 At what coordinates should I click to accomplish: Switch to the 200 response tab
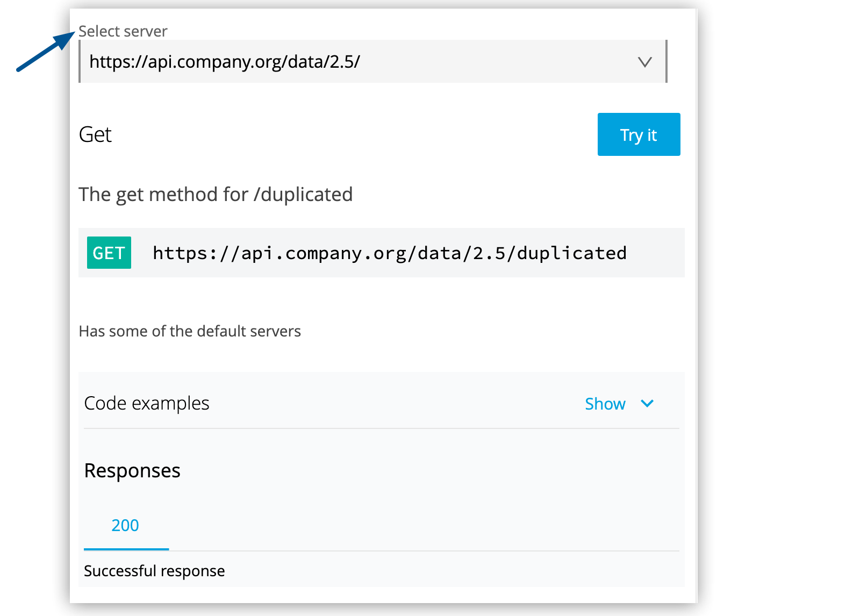pos(125,525)
